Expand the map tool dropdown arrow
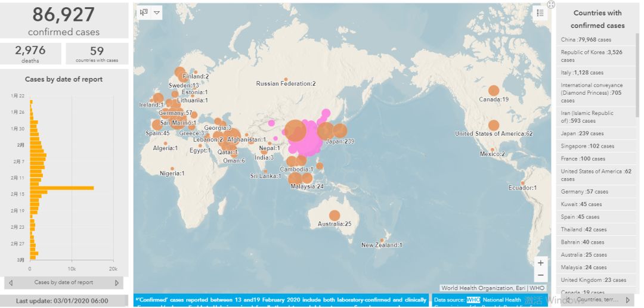 pos(156,13)
